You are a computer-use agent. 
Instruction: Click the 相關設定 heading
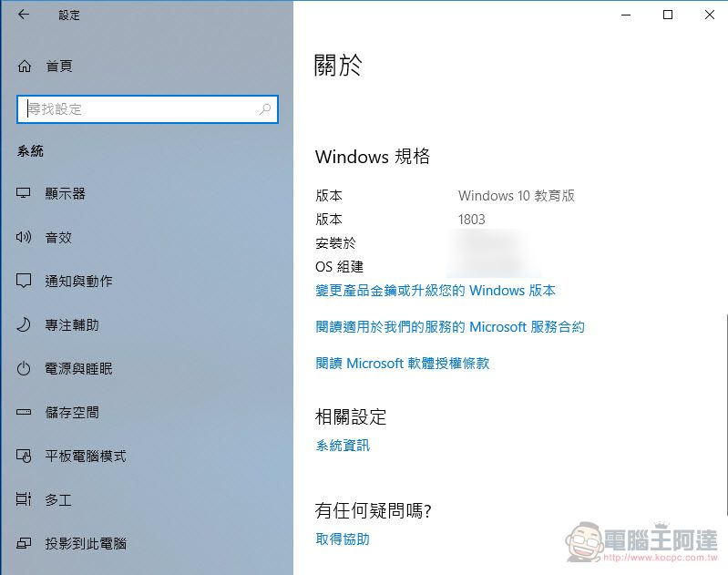351,416
